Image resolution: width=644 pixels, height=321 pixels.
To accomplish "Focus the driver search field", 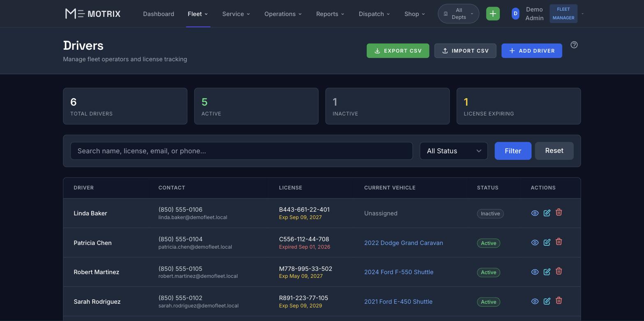I will point(241,151).
